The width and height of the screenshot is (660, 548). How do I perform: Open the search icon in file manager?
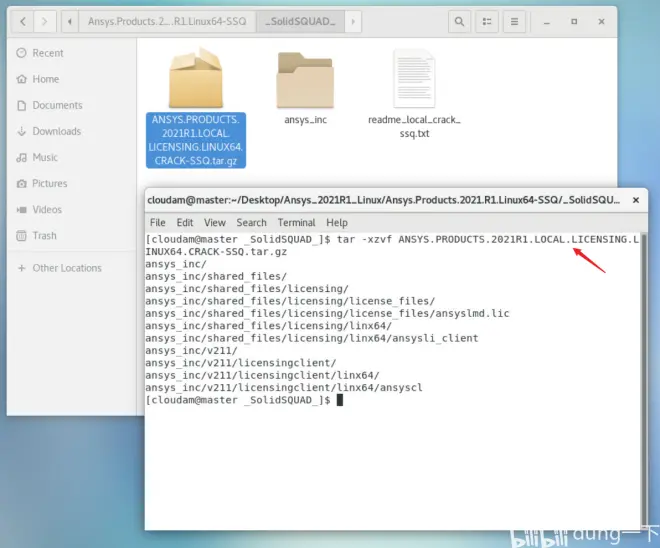pyautogui.click(x=459, y=21)
